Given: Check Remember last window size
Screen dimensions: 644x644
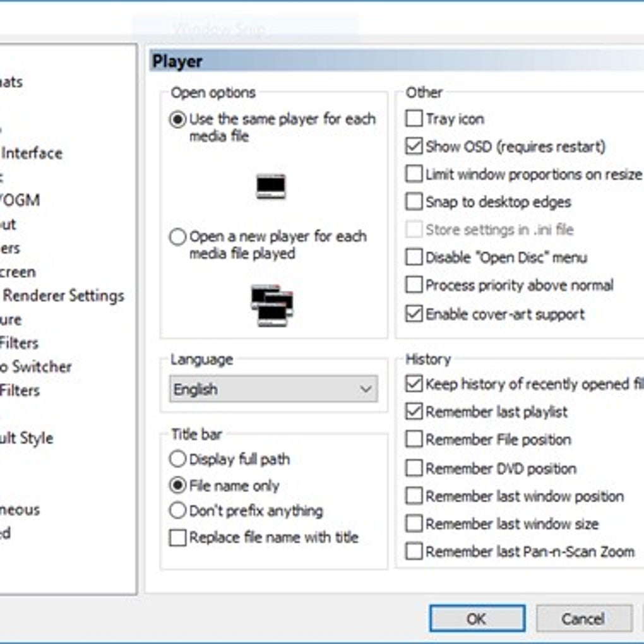Looking at the screenshot, I should pos(414,523).
